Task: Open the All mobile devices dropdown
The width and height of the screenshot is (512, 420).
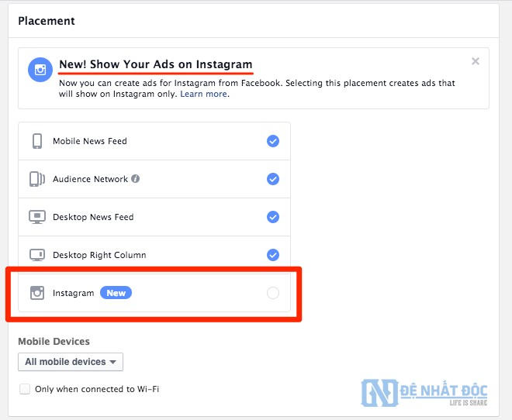Action: [x=71, y=362]
